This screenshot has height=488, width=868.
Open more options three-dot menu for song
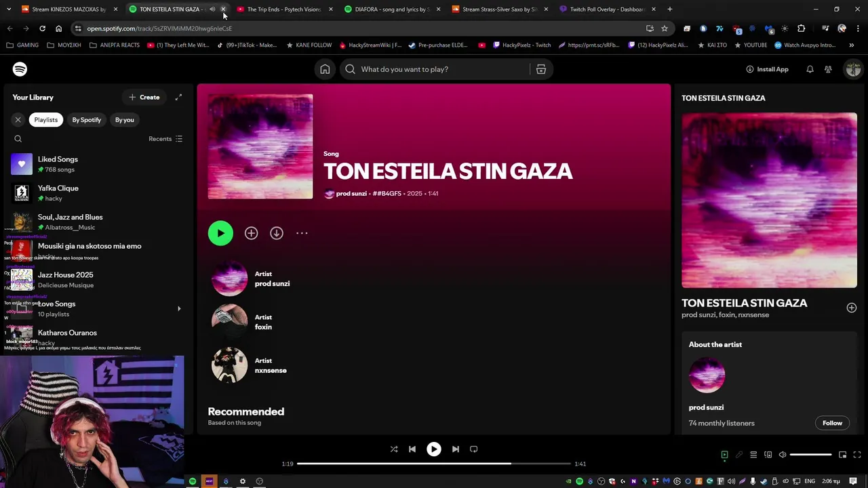(x=302, y=233)
